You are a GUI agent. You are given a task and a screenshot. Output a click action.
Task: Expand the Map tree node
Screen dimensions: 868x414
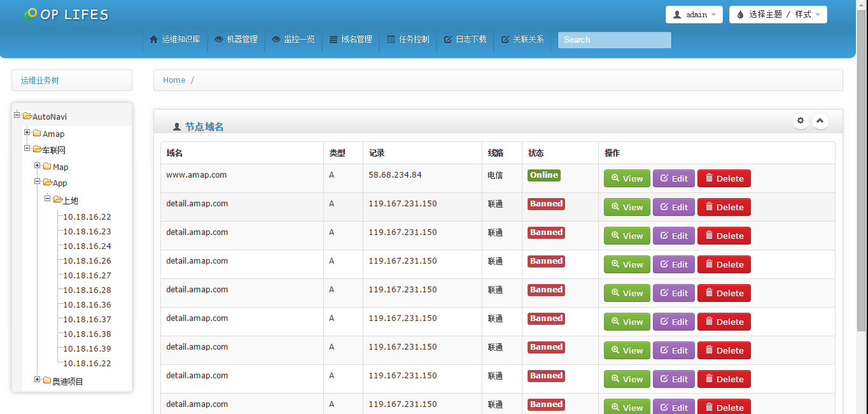[38, 166]
